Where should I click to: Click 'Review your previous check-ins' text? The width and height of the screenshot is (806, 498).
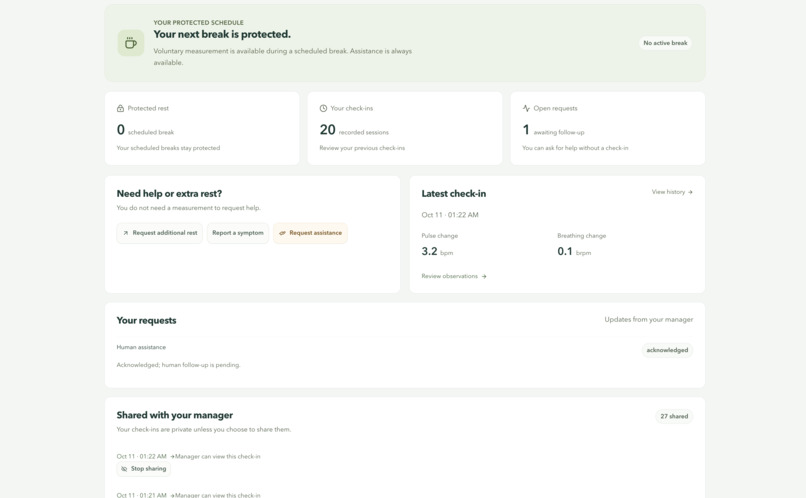coord(362,148)
